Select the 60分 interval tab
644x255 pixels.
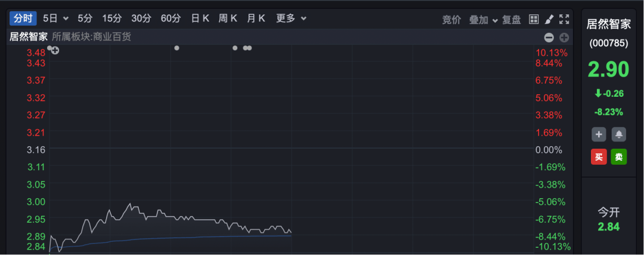pos(171,19)
